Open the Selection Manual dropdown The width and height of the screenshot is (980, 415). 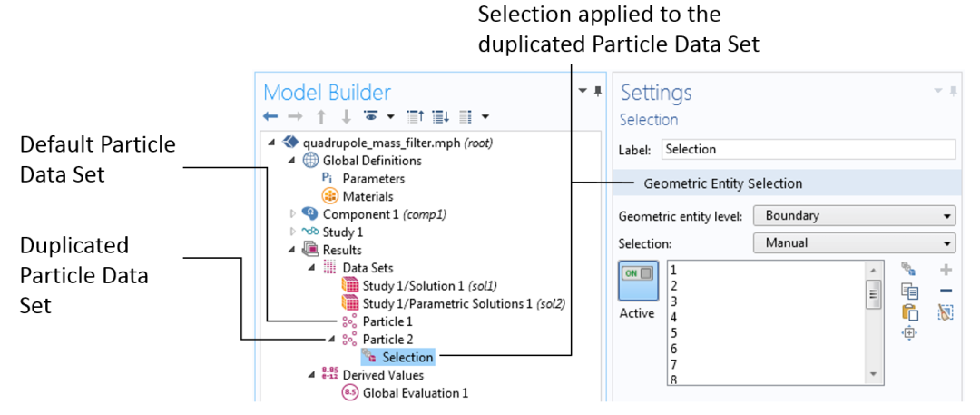855,242
